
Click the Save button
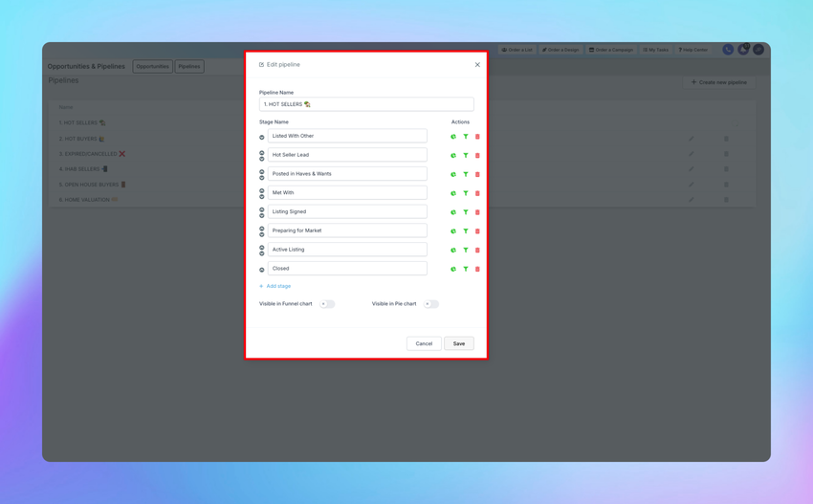coord(459,343)
